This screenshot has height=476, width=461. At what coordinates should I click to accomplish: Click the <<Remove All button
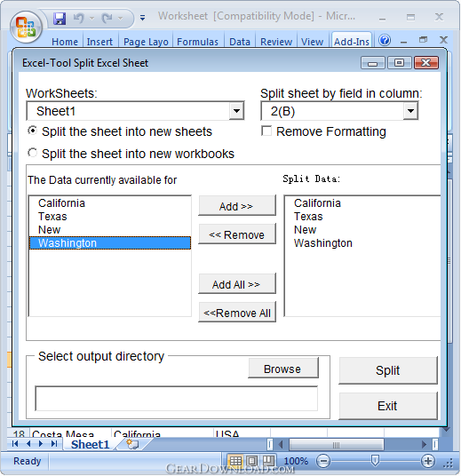click(237, 313)
